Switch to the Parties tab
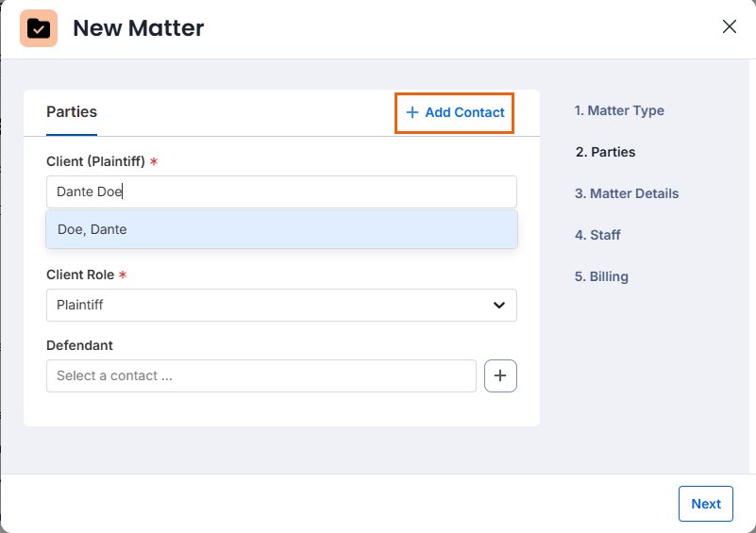The width and height of the screenshot is (756, 533). (x=72, y=112)
